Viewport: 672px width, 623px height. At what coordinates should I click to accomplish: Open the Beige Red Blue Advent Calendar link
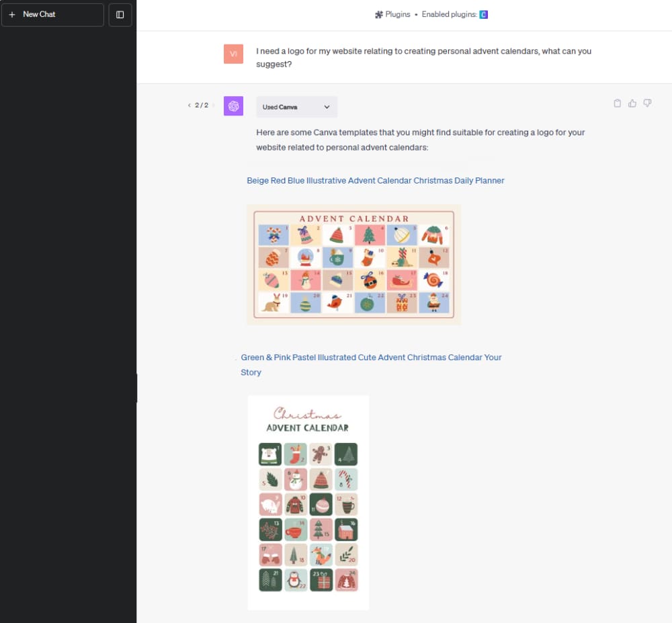pos(375,180)
